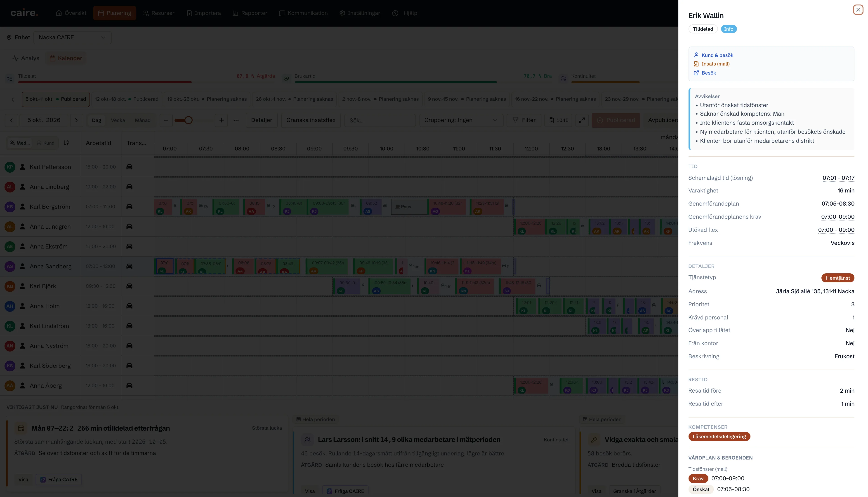Click the Hjälp help icon

pos(395,13)
